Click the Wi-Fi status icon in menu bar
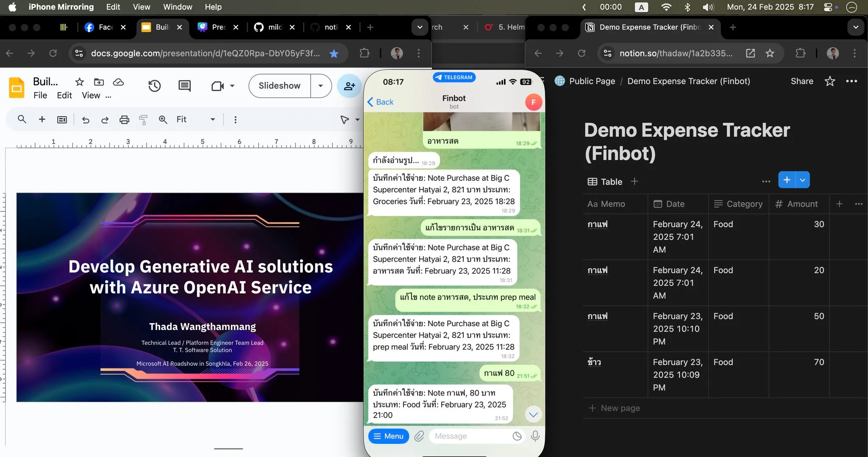The height and width of the screenshot is (457, 868). tap(666, 7)
